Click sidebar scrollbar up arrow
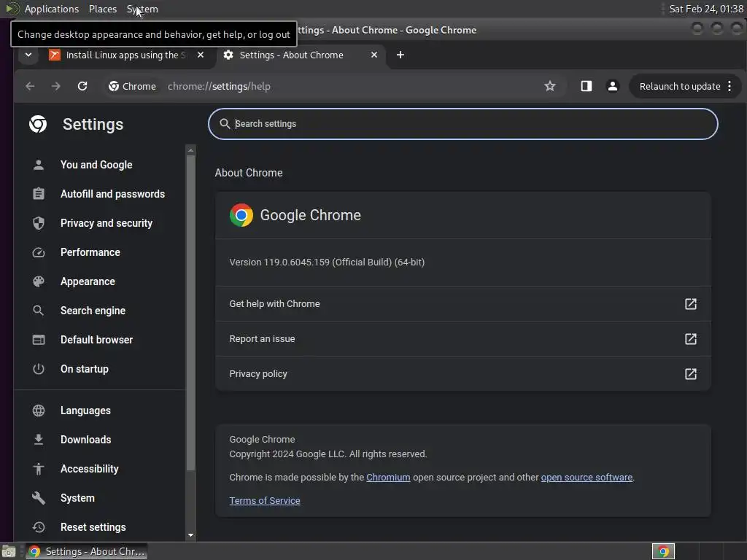Screen dimensions: 747x560 [x=190, y=150]
